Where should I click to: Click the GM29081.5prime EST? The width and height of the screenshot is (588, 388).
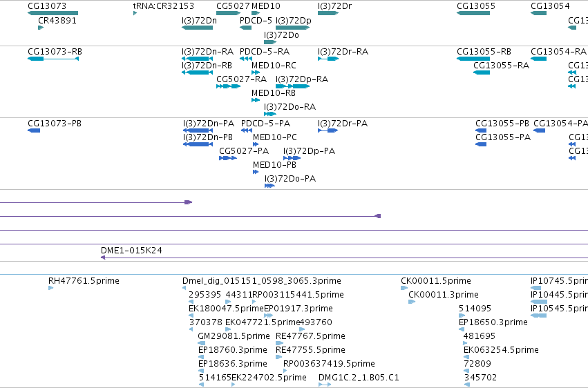[x=201, y=343]
